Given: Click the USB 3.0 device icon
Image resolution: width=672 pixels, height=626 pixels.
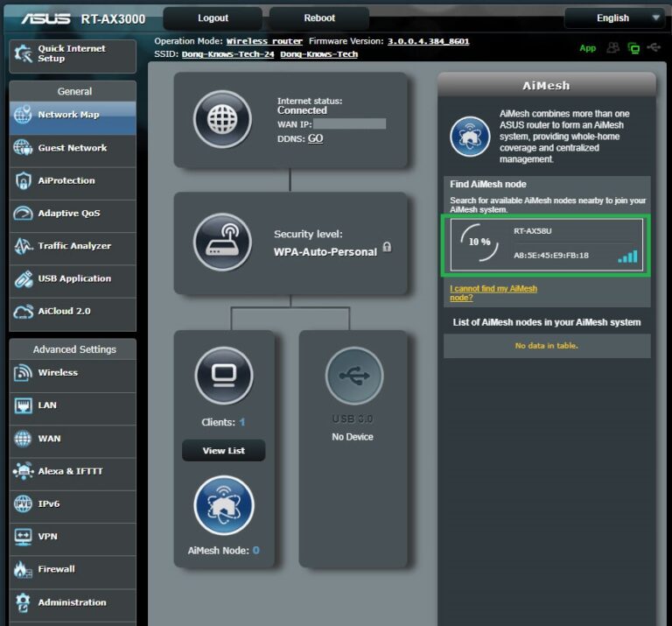Looking at the screenshot, I should coord(354,376).
